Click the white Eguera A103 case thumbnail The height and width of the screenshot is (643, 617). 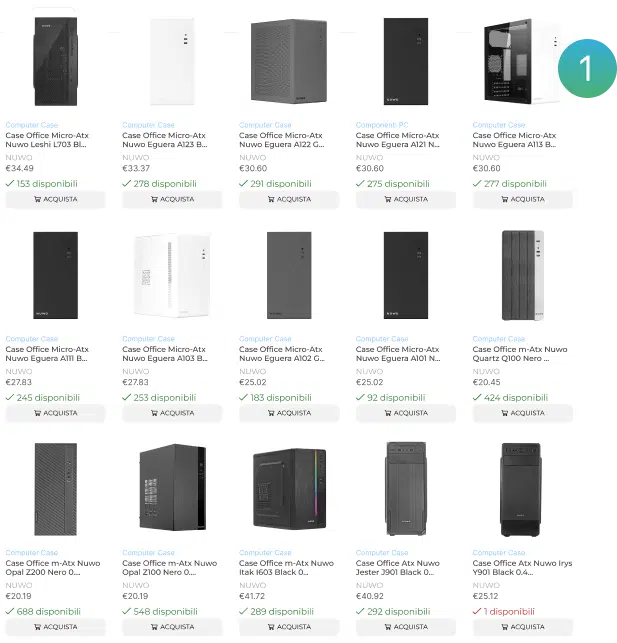pyautogui.click(x=172, y=275)
